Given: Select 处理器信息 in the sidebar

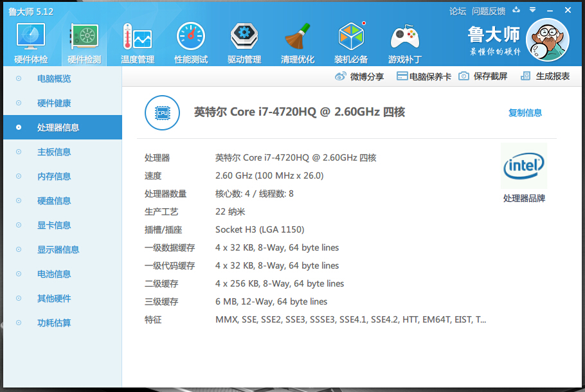Looking at the screenshot, I should 63,127.
